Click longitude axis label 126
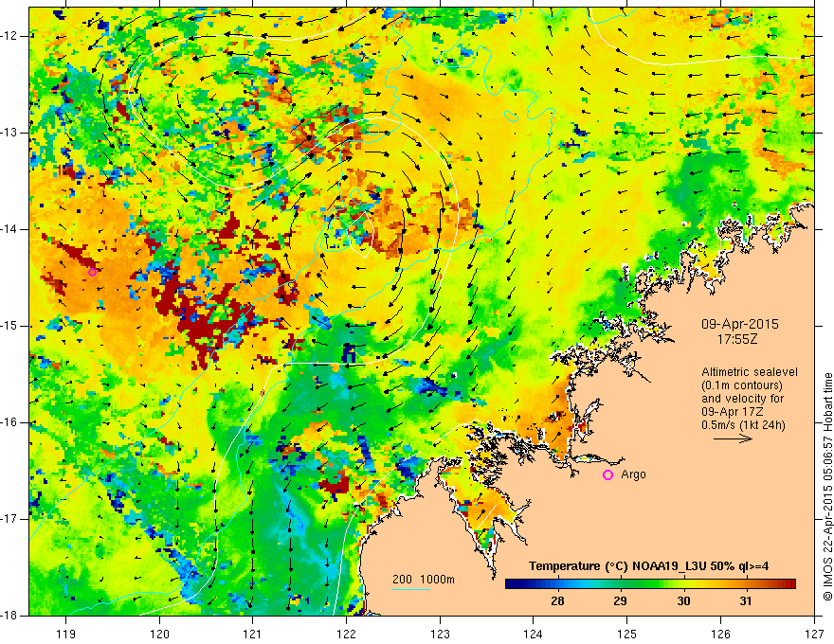 point(720,619)
